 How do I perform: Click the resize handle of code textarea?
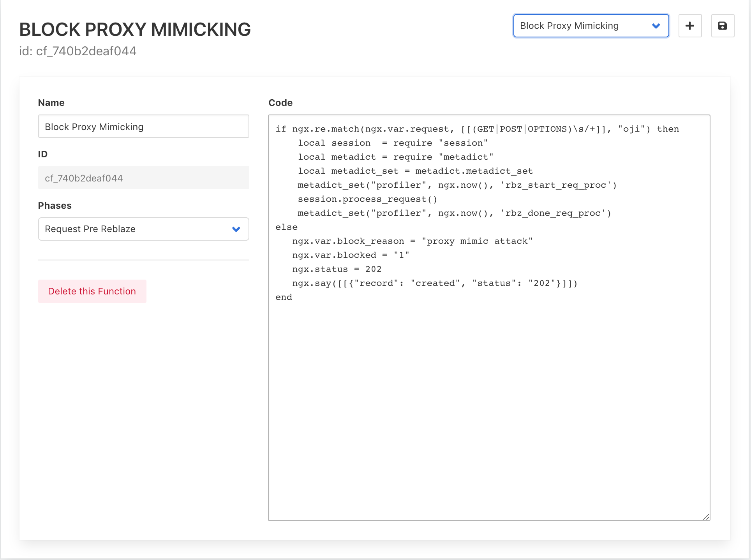[x=706, y=517]
